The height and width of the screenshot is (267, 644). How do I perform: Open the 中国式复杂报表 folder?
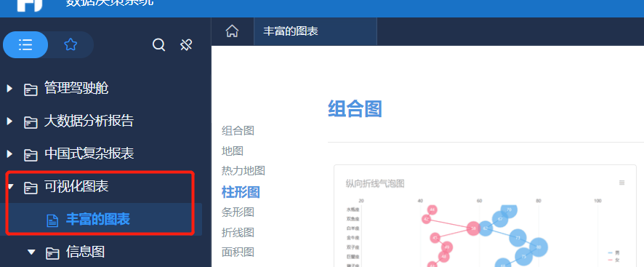(x=89, y=154)
